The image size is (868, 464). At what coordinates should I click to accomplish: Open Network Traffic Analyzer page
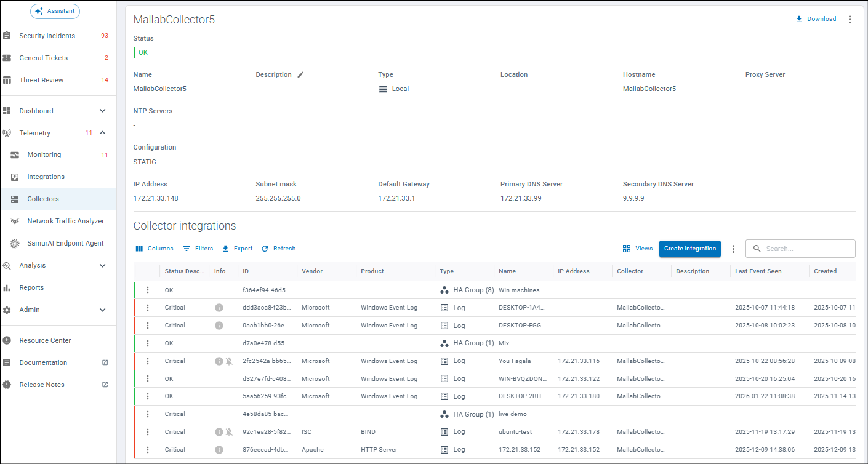(x=65, y=221)
